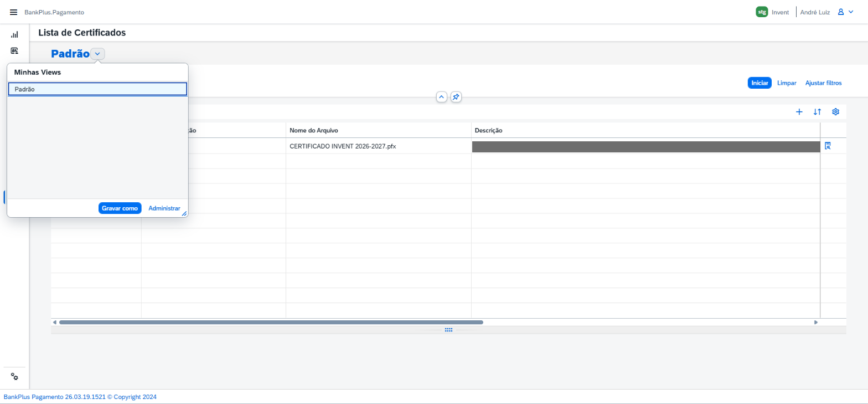
Task: Open the chart dashboard sidebar icon
Action: click(x=14, y=34)
